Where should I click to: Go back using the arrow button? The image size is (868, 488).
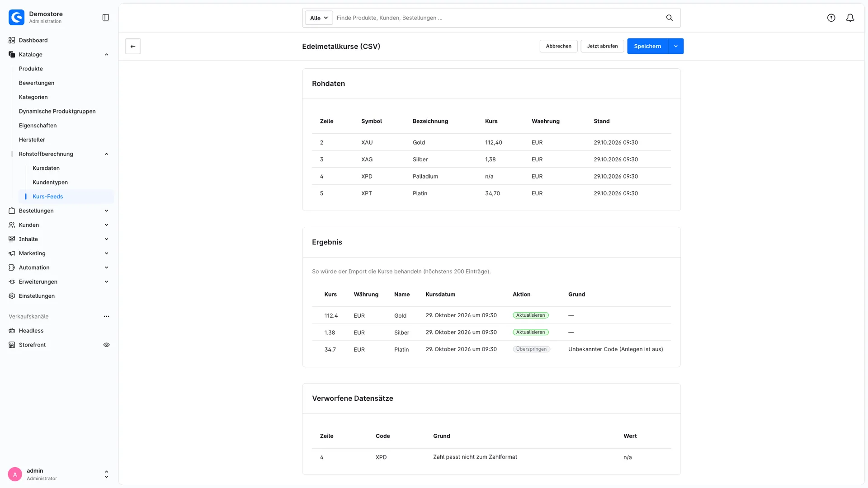pyautogui.click(x=133, y=46)
